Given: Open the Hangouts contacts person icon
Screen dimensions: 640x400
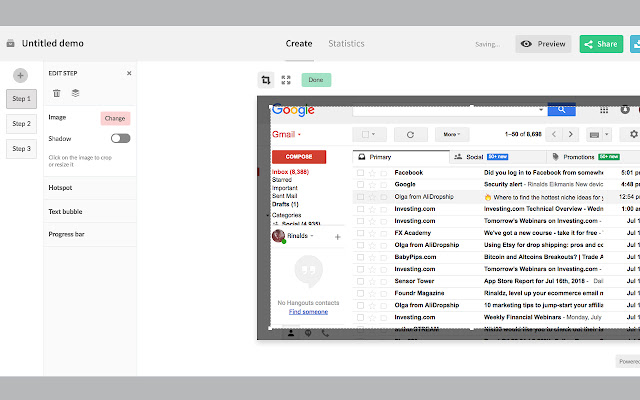Looking at the screenshot, I should (291, 333).
